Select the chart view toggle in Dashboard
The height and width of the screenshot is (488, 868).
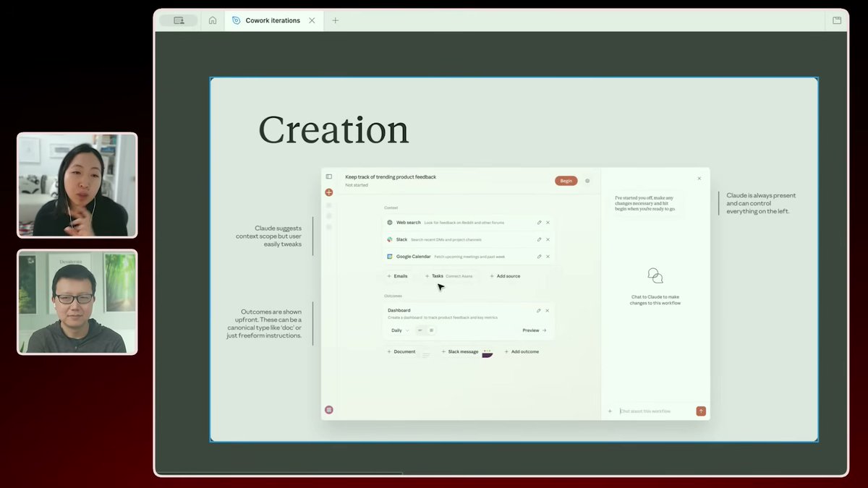(x=420, y=330)
